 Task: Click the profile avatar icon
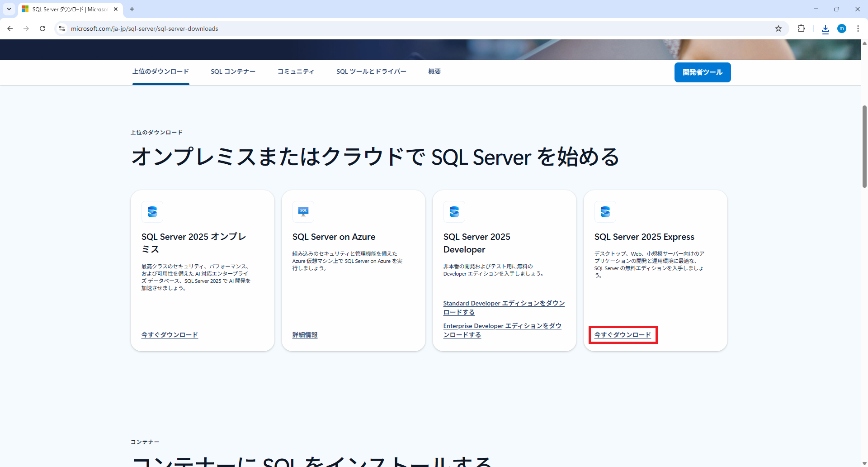tap(842, 29)
